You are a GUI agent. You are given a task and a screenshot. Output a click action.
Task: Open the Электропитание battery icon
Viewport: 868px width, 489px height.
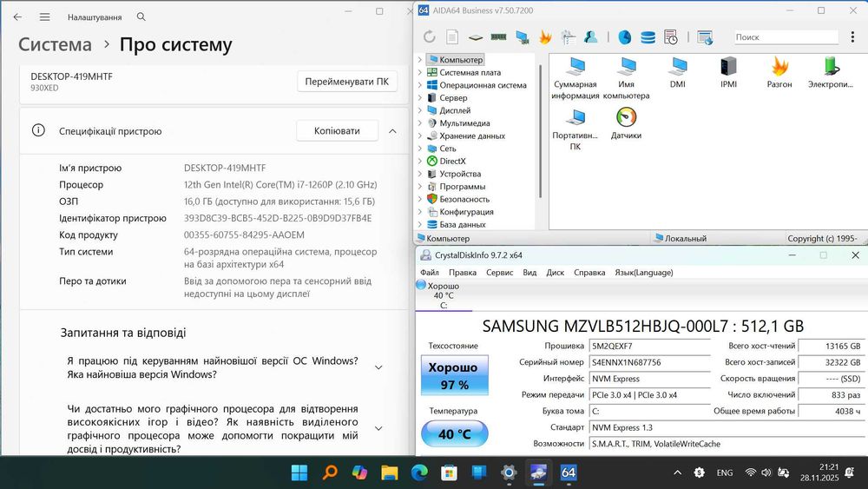point(831,73)
